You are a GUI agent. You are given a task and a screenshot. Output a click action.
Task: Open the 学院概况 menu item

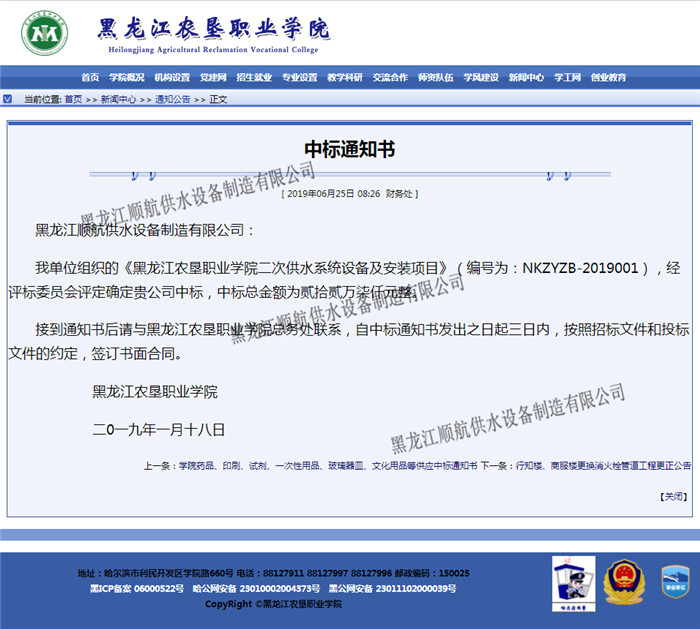tap(127, 77)
